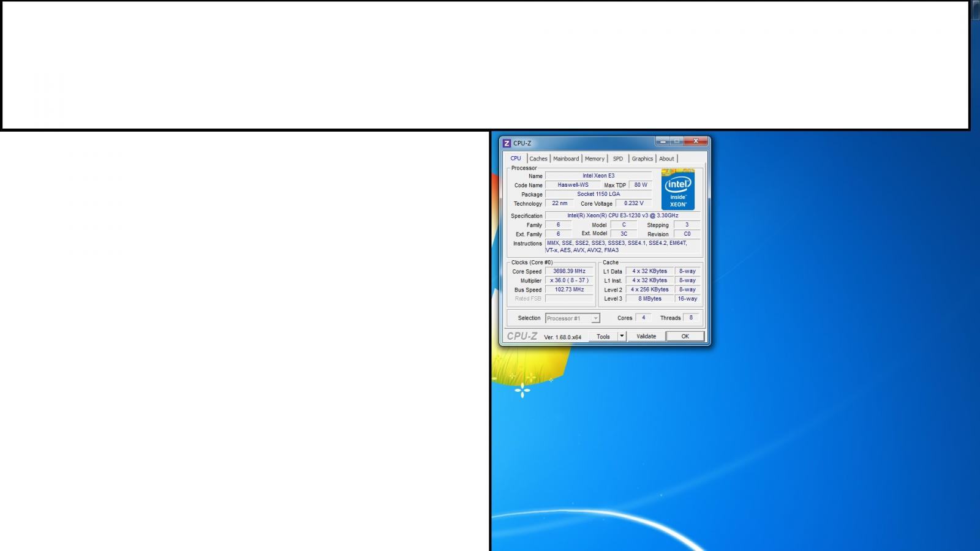Screen dimensions: 980x551
Task: Click the Ext. Model value 3C
Action: (x=624, y=234)
